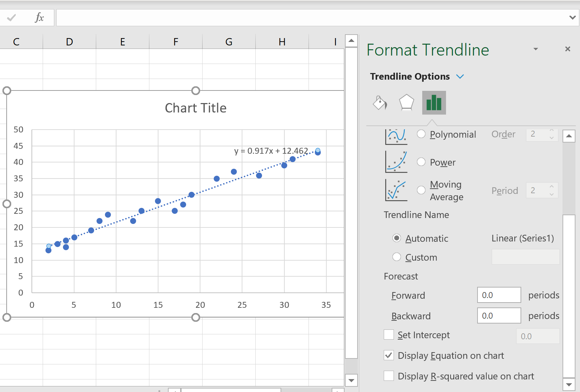Click the Polynomial curve preview icon
Viewport: 580px width, 392px height.
coord(396,136)
